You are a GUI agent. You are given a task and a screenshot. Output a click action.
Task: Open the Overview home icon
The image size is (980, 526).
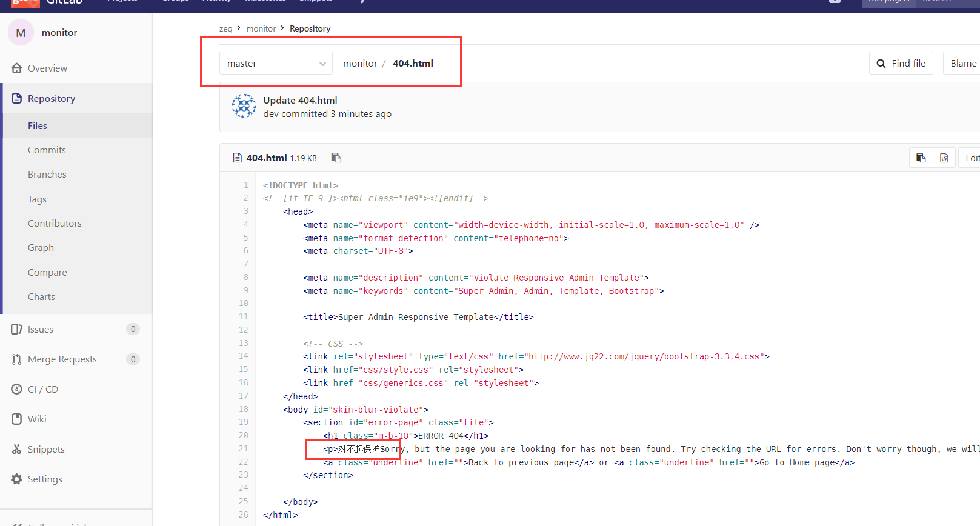[17, 68]
